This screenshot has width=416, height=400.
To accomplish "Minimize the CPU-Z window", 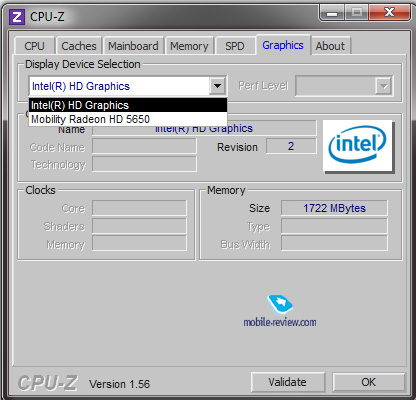I will pyautogui.click(x=332, y=13).
